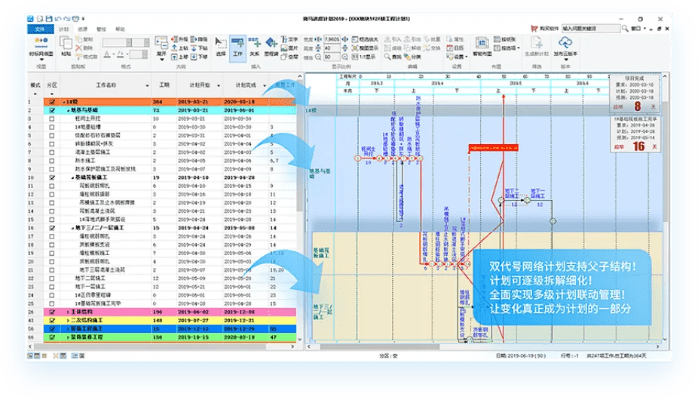Select the 工作 insert work tool
Viewport: 698px width, 400px height.
click(x=238, y=47)
